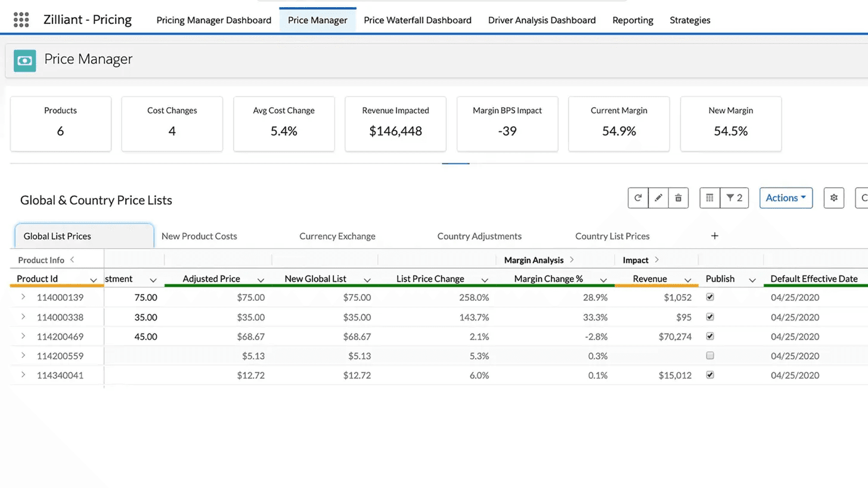Click the Current Margin card
The image size is (868, 488).
click(x=619, y=124)
